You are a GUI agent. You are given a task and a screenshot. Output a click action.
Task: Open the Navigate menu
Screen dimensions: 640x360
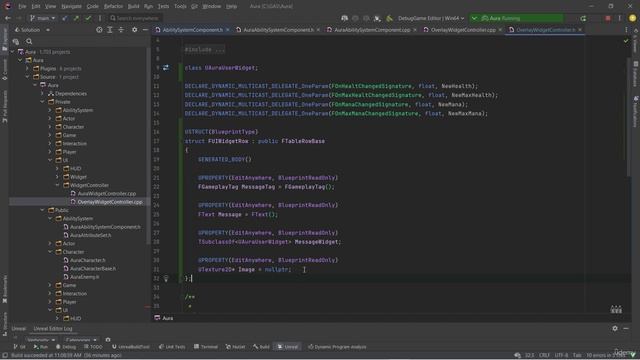click(71, 6)
